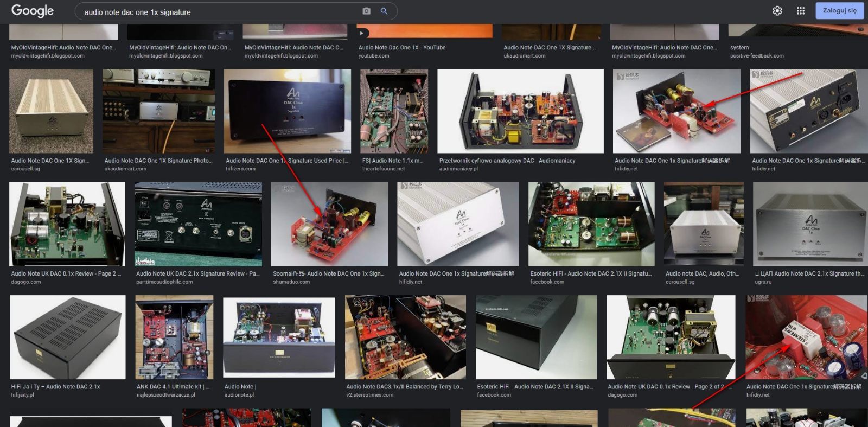
Task: Open carousell.sg DAC One 1X Sign thumbnail
Action: pyautogui.click(x=52, y=111)
